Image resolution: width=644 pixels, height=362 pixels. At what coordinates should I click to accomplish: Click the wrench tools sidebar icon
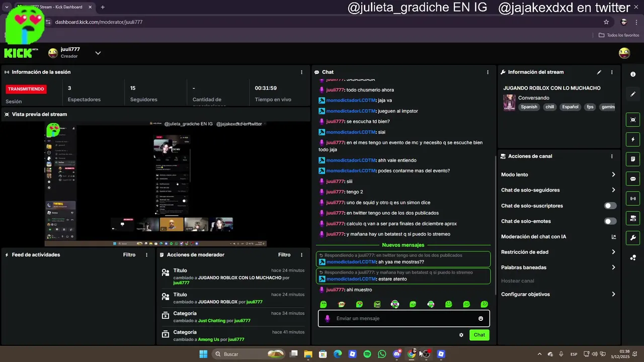click(633, 238)
